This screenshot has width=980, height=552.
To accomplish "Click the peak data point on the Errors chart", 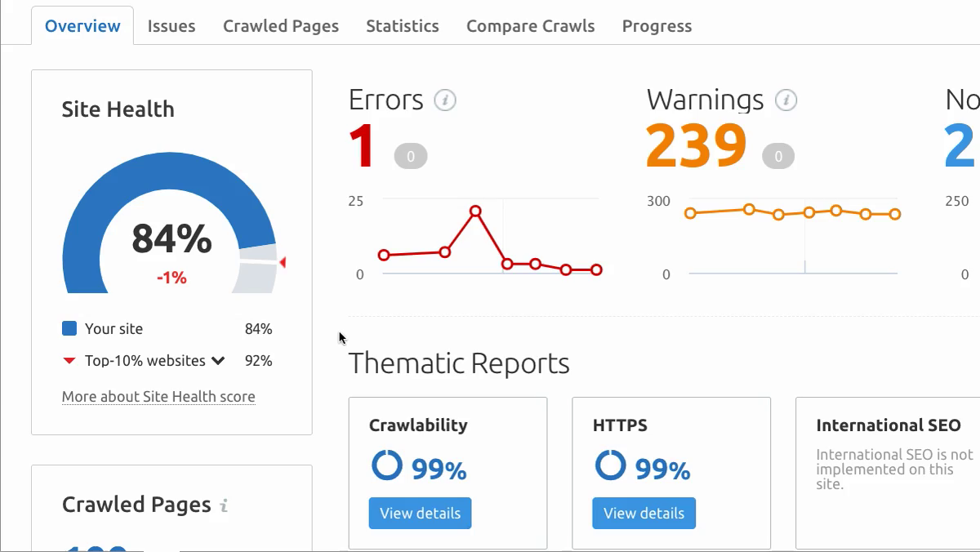I will click(x=476, y=211).
